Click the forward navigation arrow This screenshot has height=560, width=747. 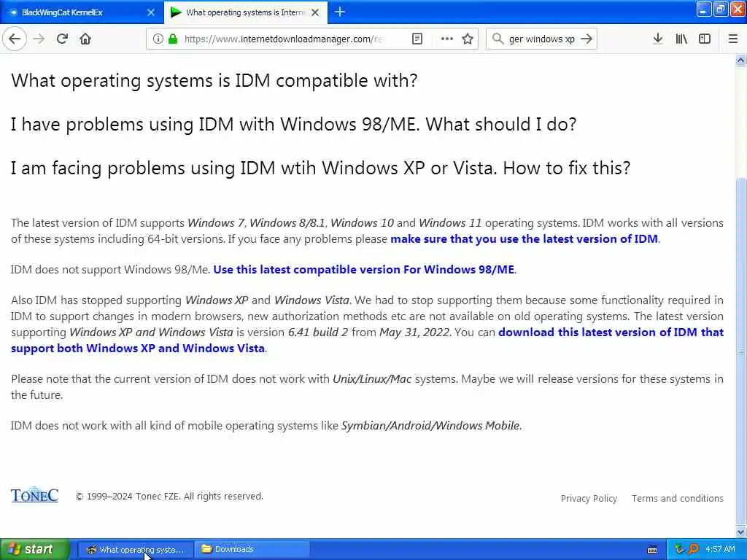[39, 39]
